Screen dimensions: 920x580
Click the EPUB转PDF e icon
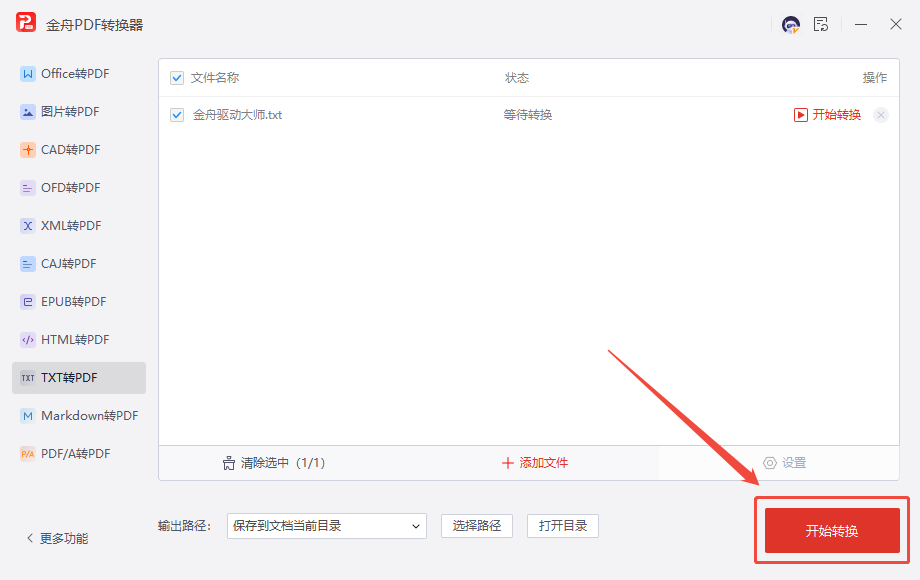click(x=28, y=302)
